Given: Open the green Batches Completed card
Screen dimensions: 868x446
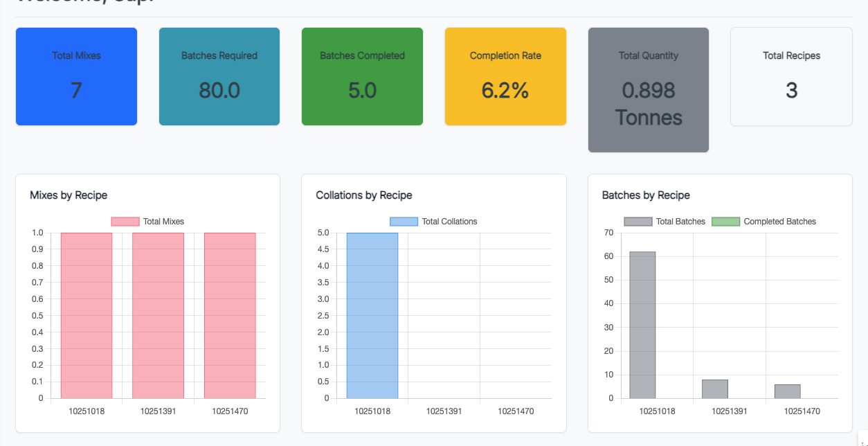Looking at the screenshot, I should click(362, 77).
